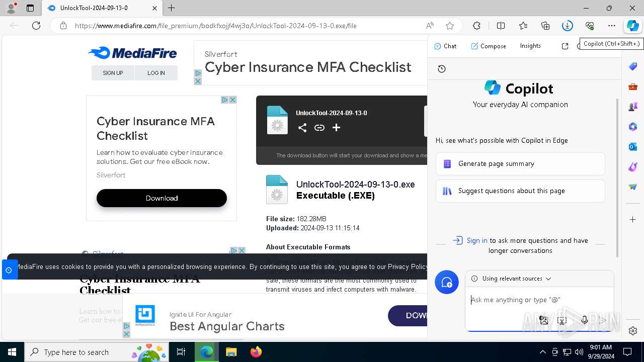Open Copilot chat history clock icon
The height and width of the screenshot is (362, 644).
point(442,69)
